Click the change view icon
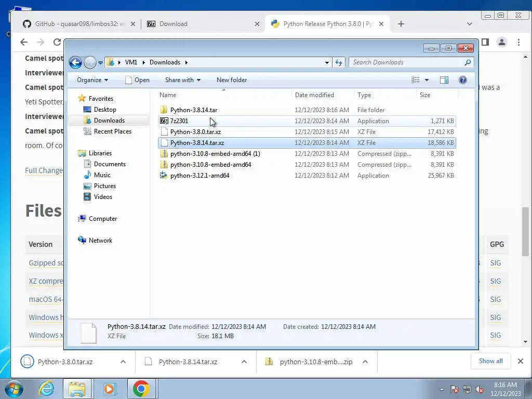 point(416,80)
